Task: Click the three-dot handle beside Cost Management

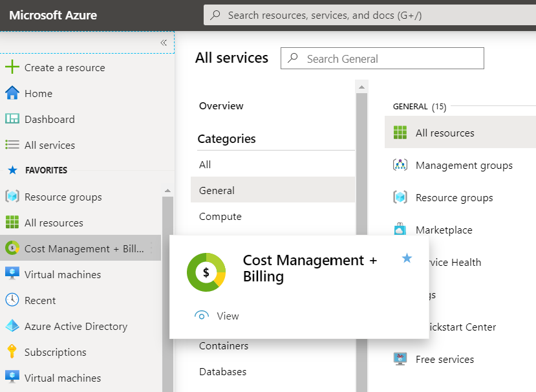Action: coord(152,248)
